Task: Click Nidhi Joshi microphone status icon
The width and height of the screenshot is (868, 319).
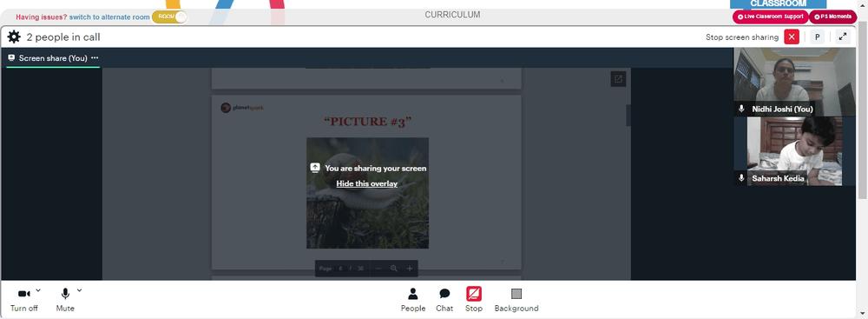Action: click(742, 109)
